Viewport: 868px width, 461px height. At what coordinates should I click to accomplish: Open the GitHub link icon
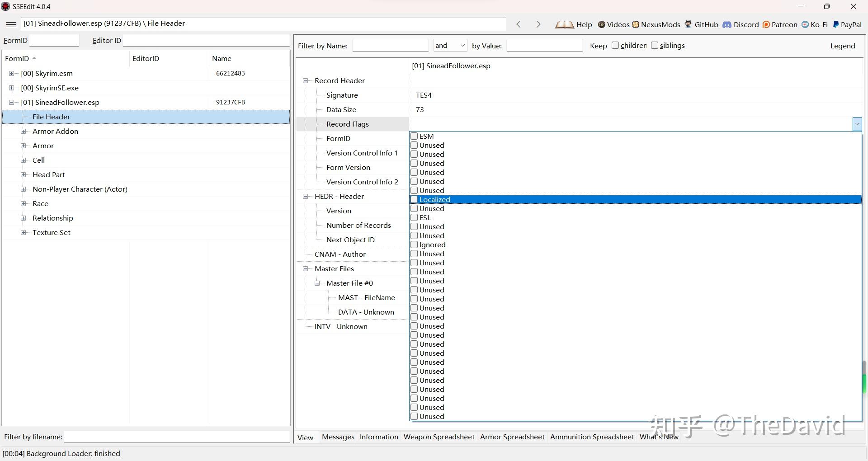click(689, 24)
